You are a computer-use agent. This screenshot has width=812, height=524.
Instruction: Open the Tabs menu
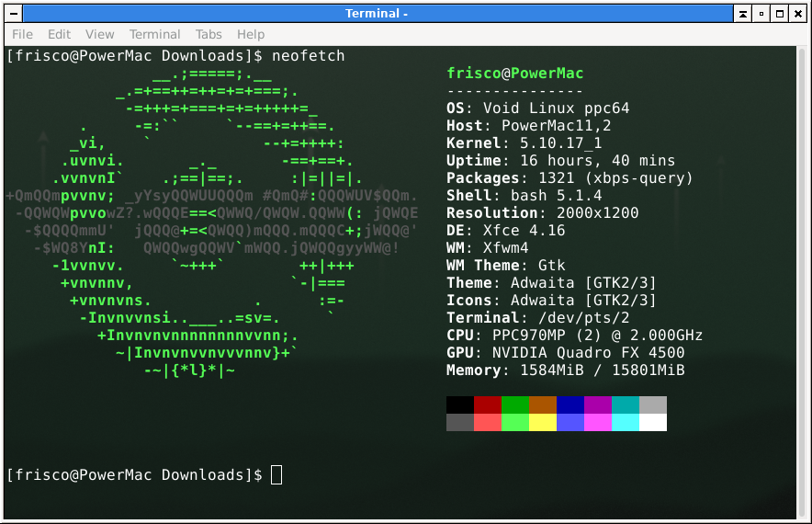pos(209,34)
